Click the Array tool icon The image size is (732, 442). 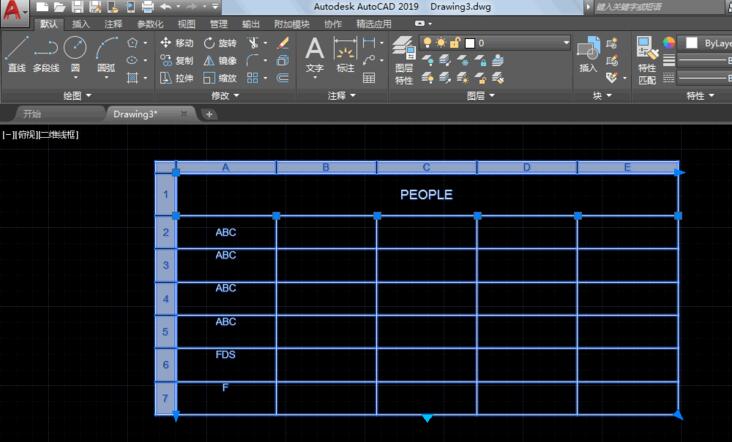click(x=253, y=78)
